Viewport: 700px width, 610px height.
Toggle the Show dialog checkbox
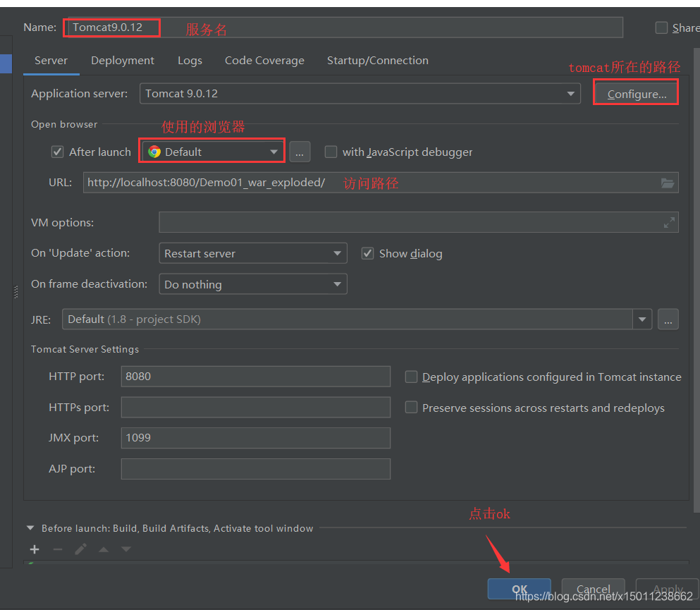coord(367,254)
